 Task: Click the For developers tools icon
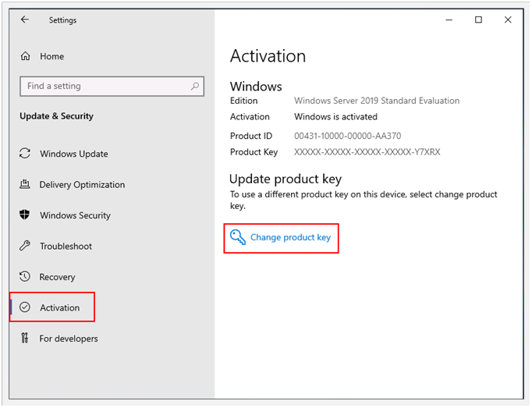(x=25, y=339)
